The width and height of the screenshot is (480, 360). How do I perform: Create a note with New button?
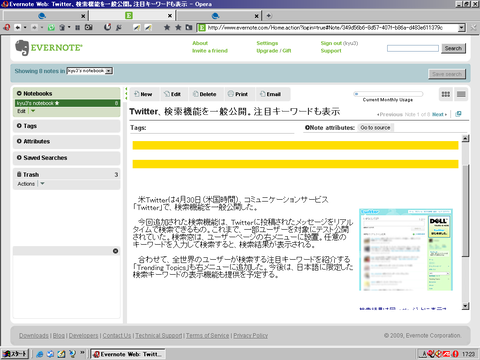tap(143, 94)
